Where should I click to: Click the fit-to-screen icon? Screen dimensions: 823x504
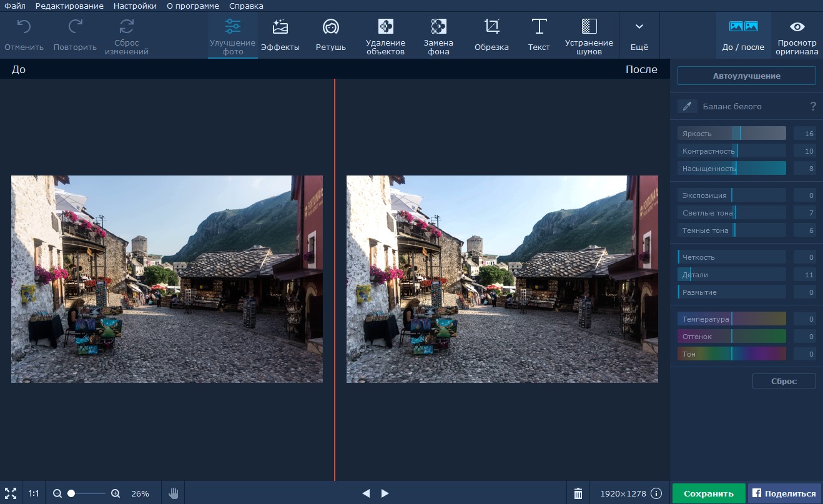coord(11,493)
